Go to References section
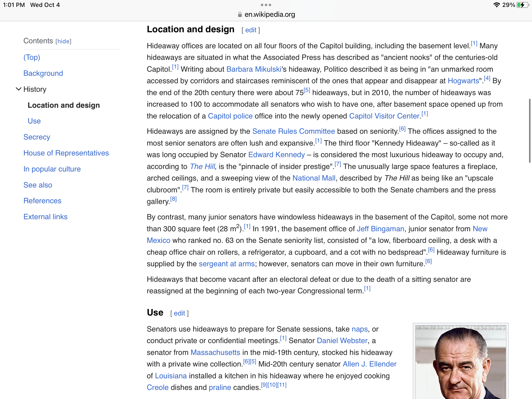 42,201
